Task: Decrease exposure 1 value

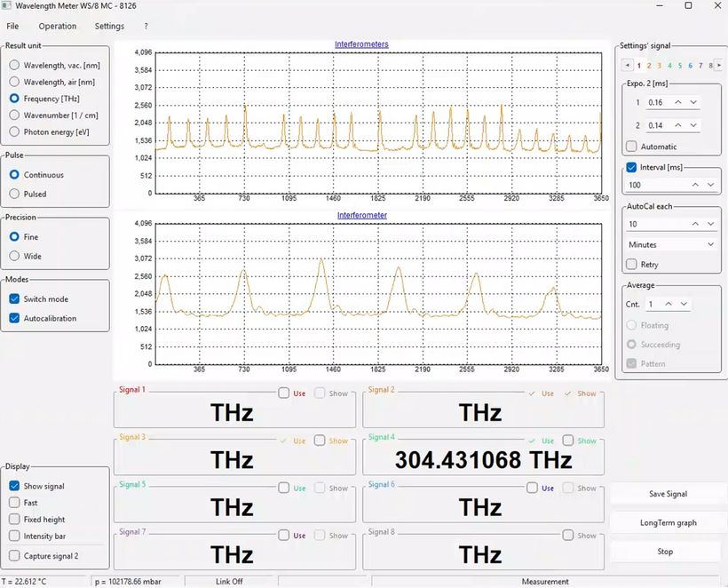Action: (693, 102)
